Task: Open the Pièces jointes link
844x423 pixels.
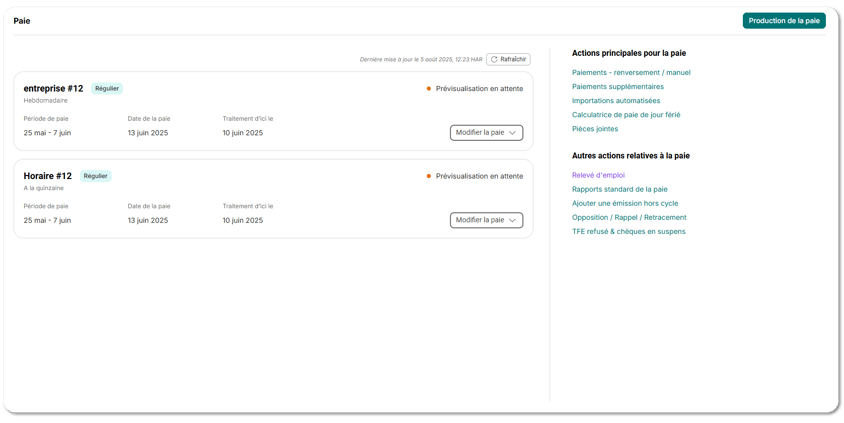Action: [595, 129]
